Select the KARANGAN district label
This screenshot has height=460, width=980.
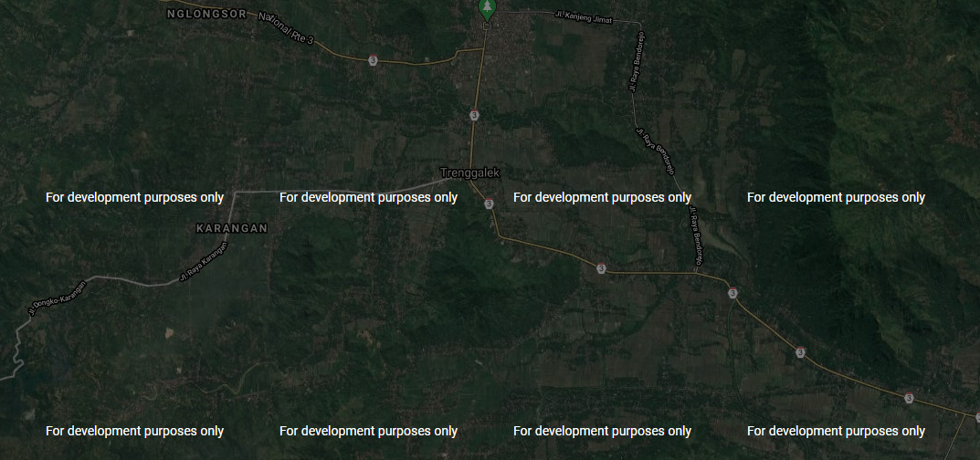(x=232, y=228)
